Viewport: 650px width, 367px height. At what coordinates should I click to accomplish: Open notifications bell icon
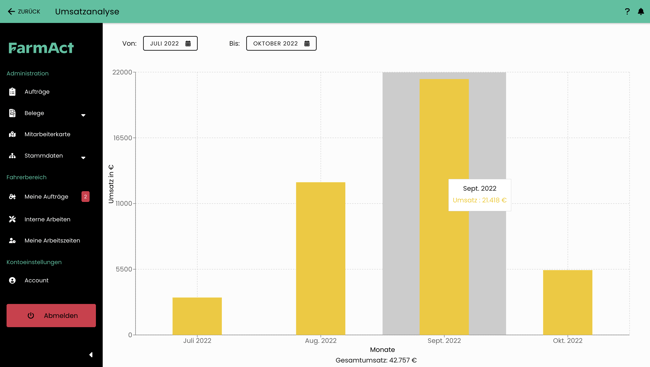641,12
